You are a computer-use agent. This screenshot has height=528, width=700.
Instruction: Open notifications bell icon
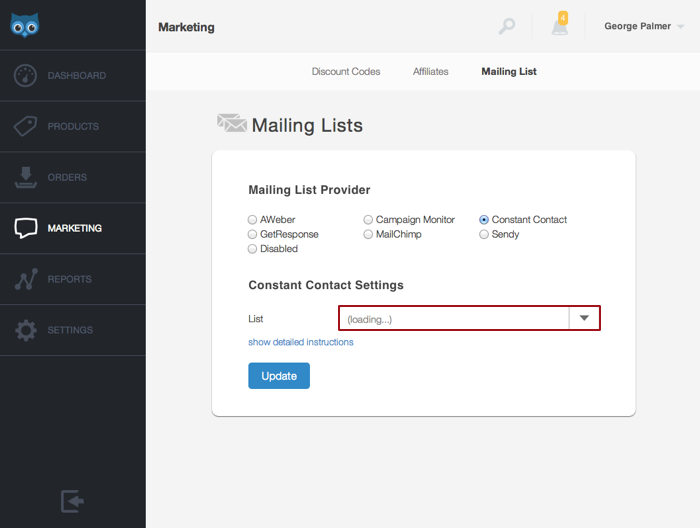pyautogui.click(x=559, y=27)
